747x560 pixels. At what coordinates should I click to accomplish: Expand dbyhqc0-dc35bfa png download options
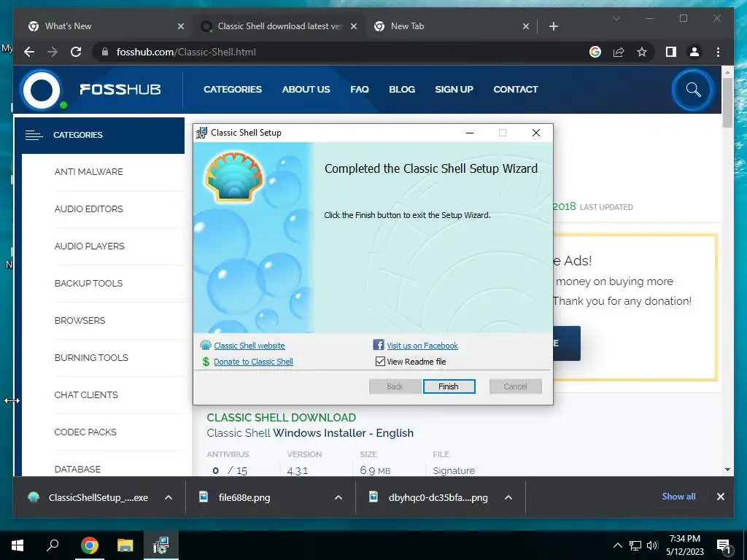pyautogui.click(x=508, y=497)
